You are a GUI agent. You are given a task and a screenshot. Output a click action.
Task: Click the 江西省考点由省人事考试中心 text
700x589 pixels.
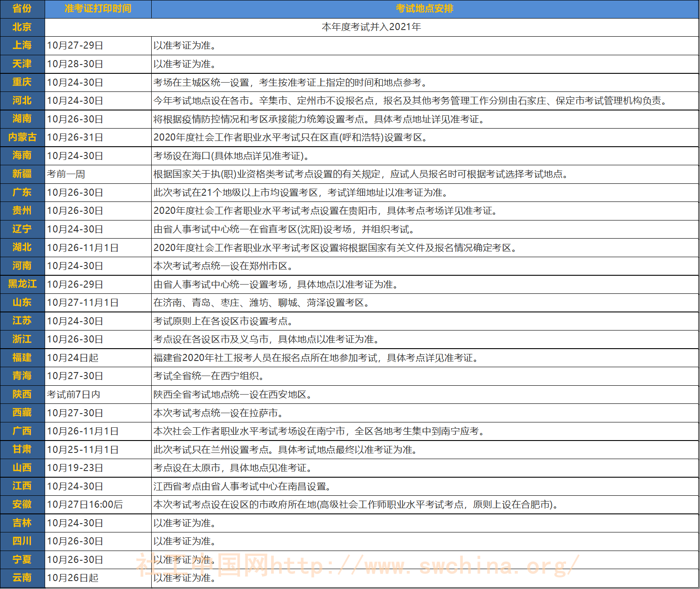[x=216, y=486]
